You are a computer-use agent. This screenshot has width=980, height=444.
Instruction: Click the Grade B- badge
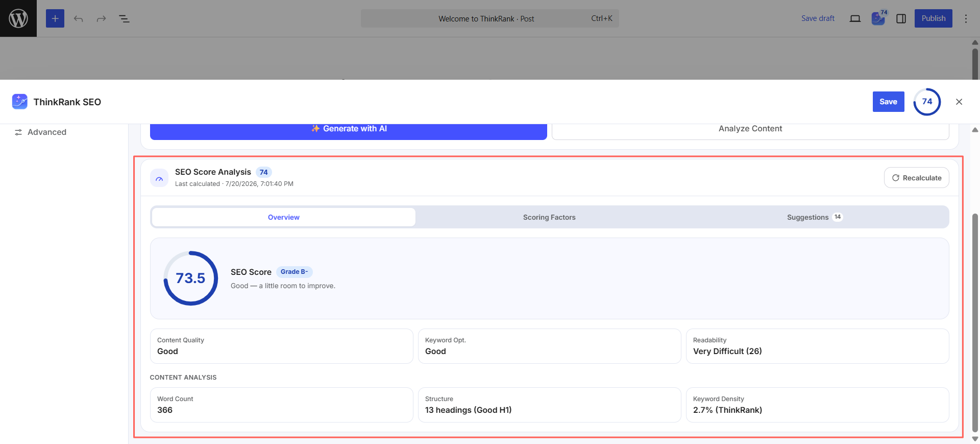(295, 272)
